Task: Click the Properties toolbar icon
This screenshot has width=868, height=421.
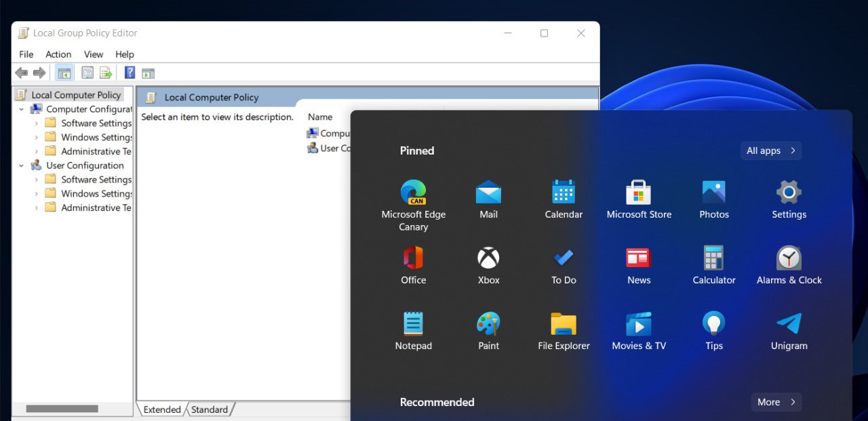Action: tap(87, 73)
